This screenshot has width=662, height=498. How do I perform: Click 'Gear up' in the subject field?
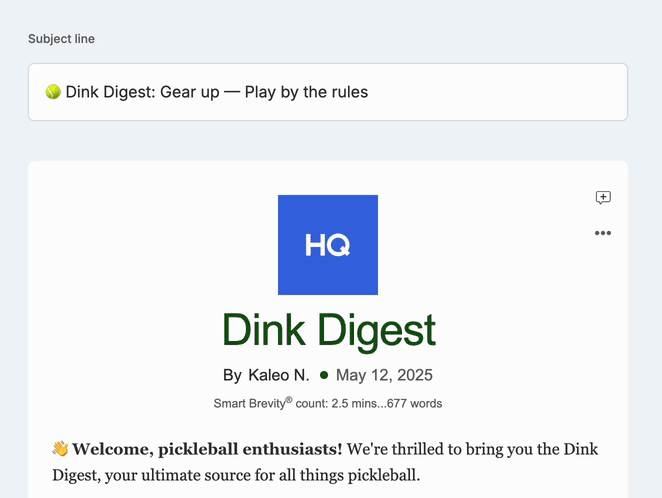[x=190, y=92]
